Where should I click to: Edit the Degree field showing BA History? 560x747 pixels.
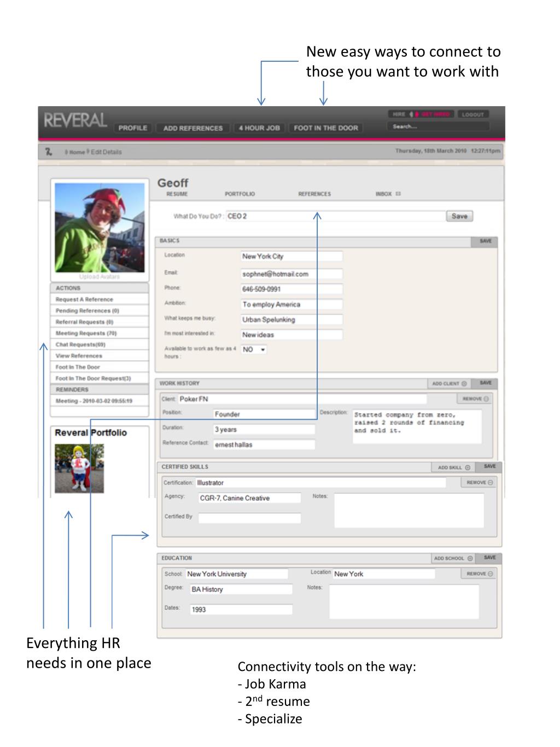pyautogui.click(x=241, y=589)
